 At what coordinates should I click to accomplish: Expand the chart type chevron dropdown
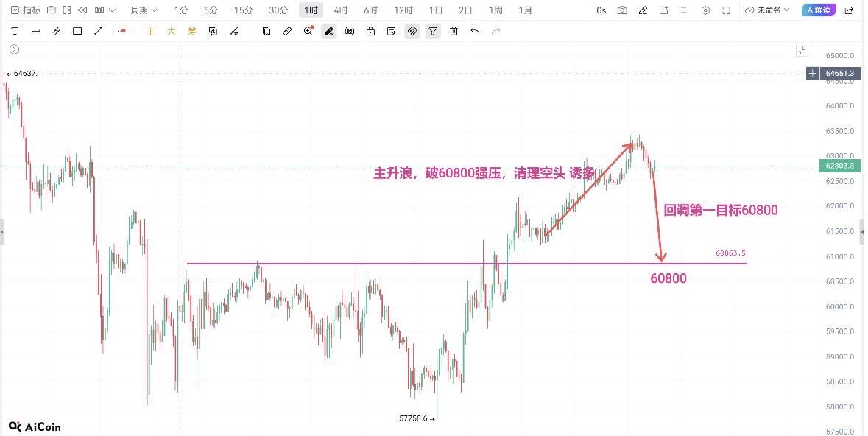(113, 10)
